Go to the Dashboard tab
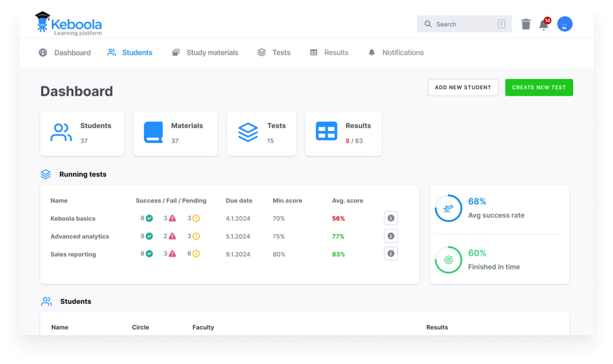 pyautogui.click(x=64, y=52)
